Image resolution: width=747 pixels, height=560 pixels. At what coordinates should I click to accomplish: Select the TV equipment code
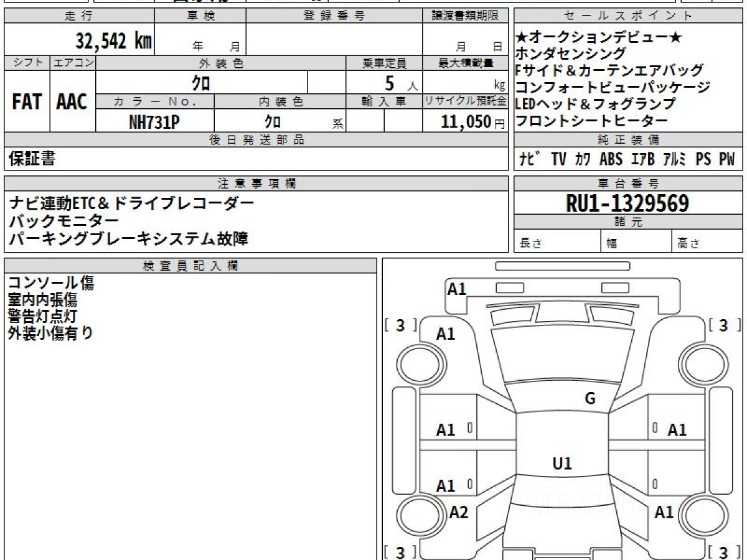[x=558, y=159]
